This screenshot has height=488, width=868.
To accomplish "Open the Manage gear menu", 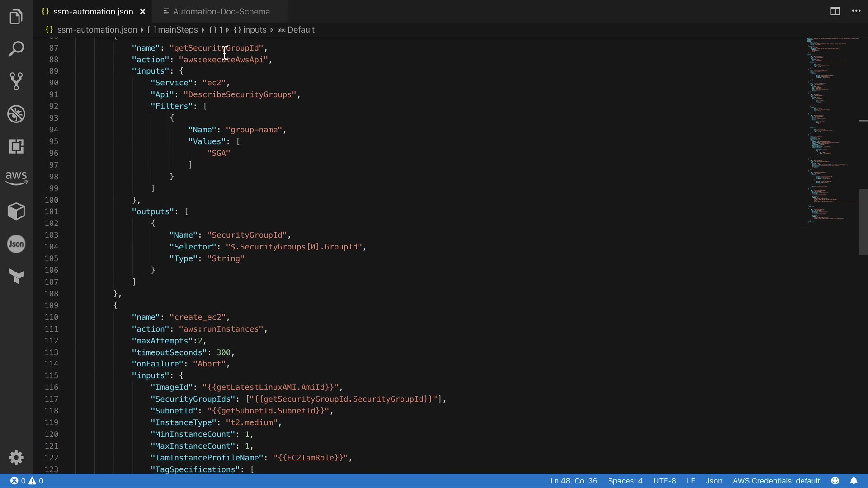I will [16, 457].
